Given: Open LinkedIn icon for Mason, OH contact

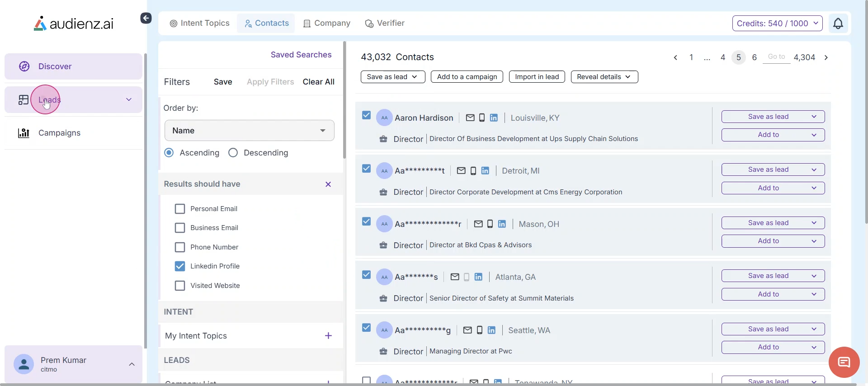Looking at the screenshot, I should [502, 224].
